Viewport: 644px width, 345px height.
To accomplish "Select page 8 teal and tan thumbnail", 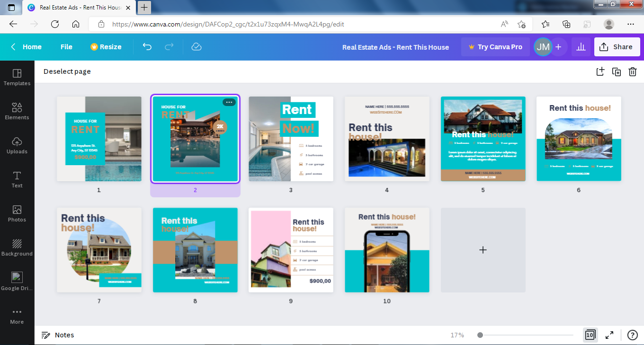I will tap(195, 250).
